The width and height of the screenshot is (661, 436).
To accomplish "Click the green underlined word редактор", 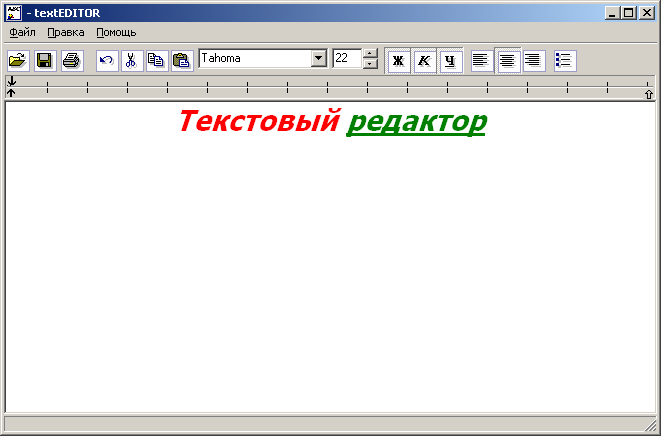I will pos(416,123).
